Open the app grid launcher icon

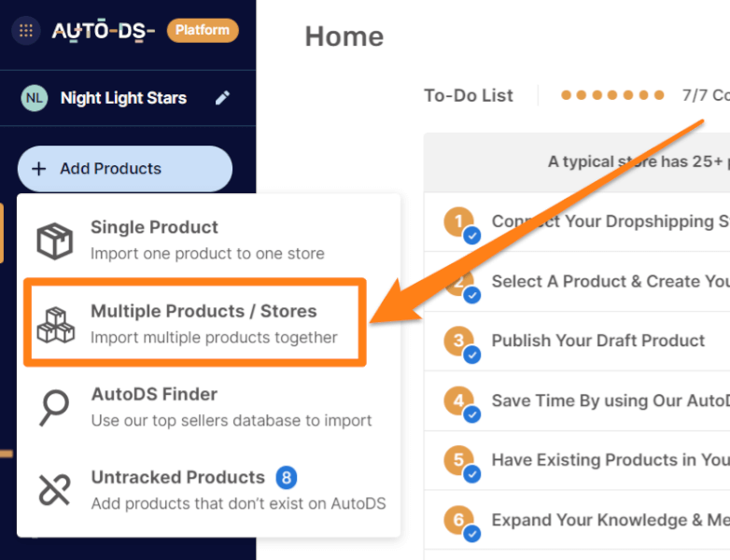25,31
